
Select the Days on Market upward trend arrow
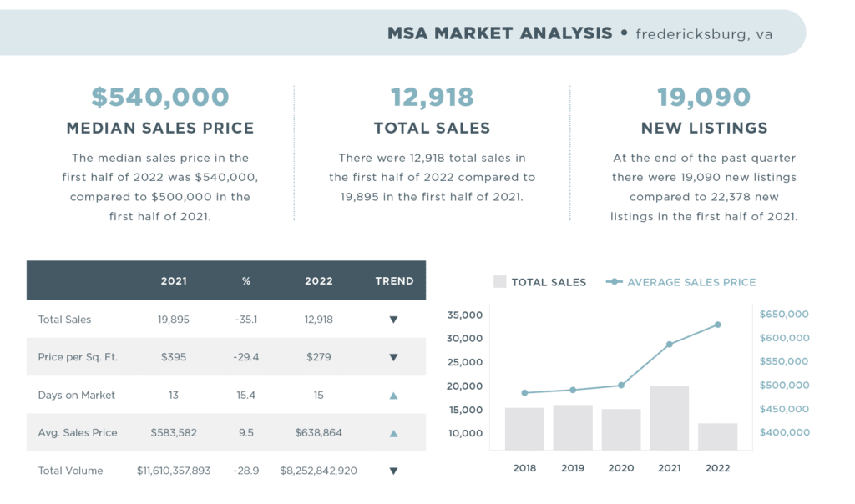[394, 396]
